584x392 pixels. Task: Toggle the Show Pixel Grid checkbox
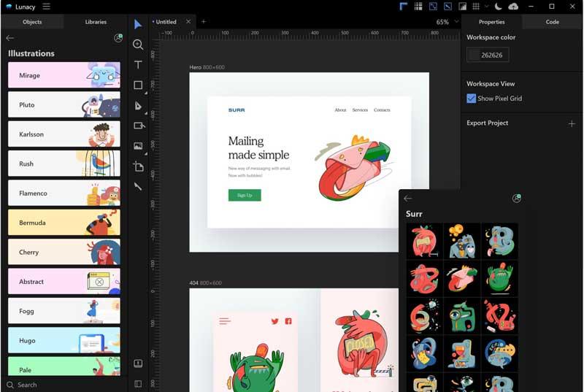click(x=471, y=99)
